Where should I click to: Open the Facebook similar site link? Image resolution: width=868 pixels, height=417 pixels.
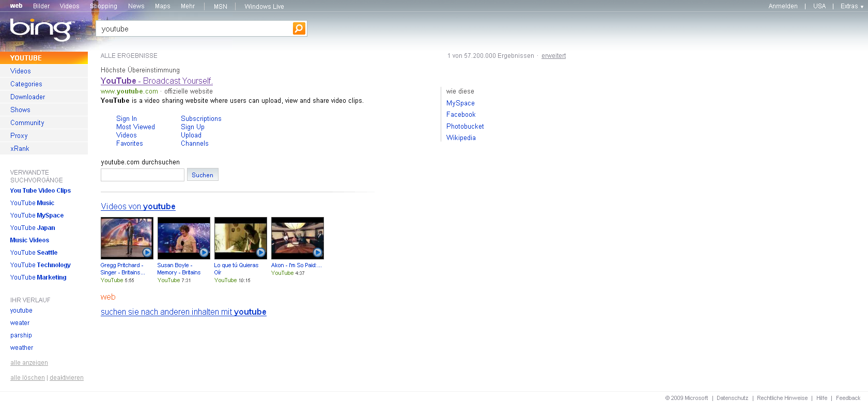(461, 115)
